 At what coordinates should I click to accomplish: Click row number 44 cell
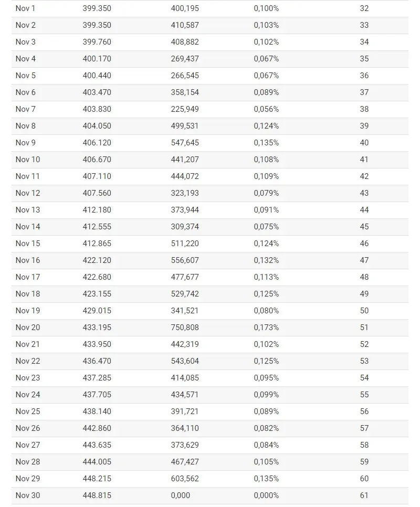click(x=364, y=210)
